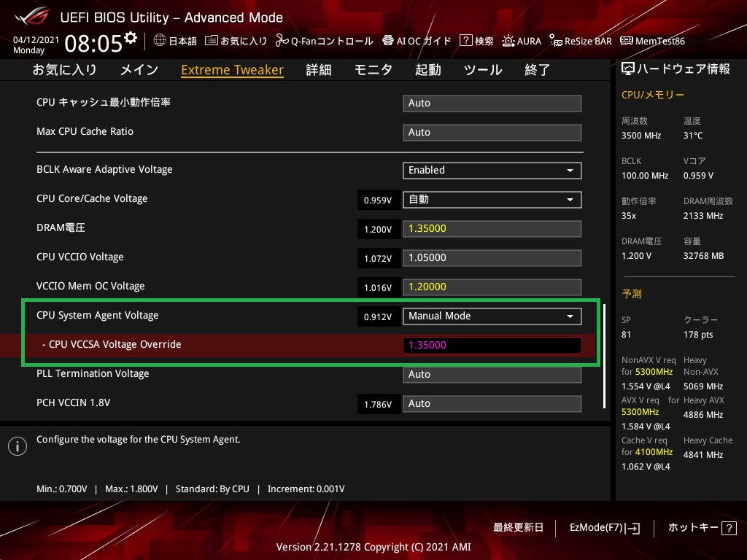The height and width of the screenshot is (560, 747).
Task: Click the CPU/メモリー section heading
Action: [653, 95]
